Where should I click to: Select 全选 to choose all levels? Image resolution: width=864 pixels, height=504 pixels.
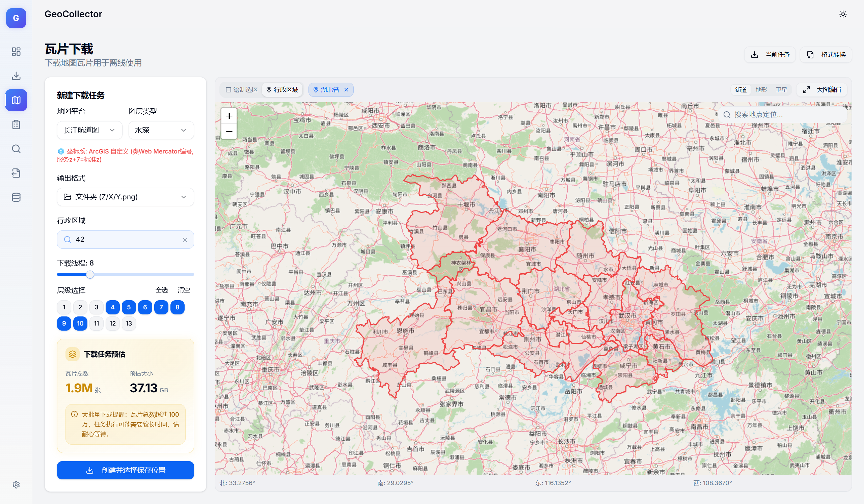tap(161, 290)
